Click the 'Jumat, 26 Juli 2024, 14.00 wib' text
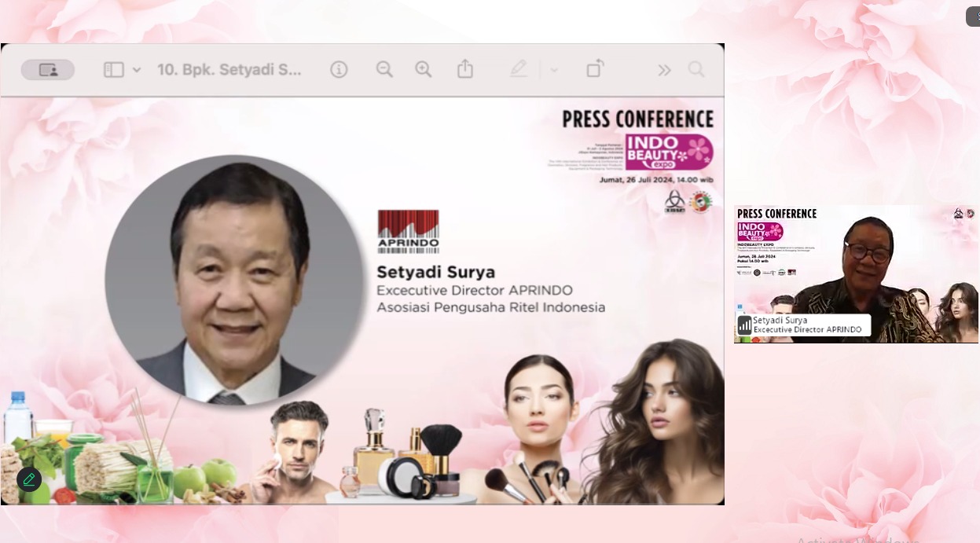Image resolution: width=980 pixels, height=543 pixels. pyautogui.click(x=656, y=179)
